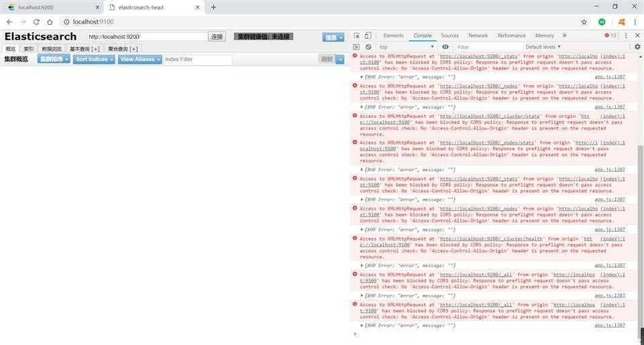Open the Console tab in DevTools
This screenshot has height=345, width=644.
423,36
